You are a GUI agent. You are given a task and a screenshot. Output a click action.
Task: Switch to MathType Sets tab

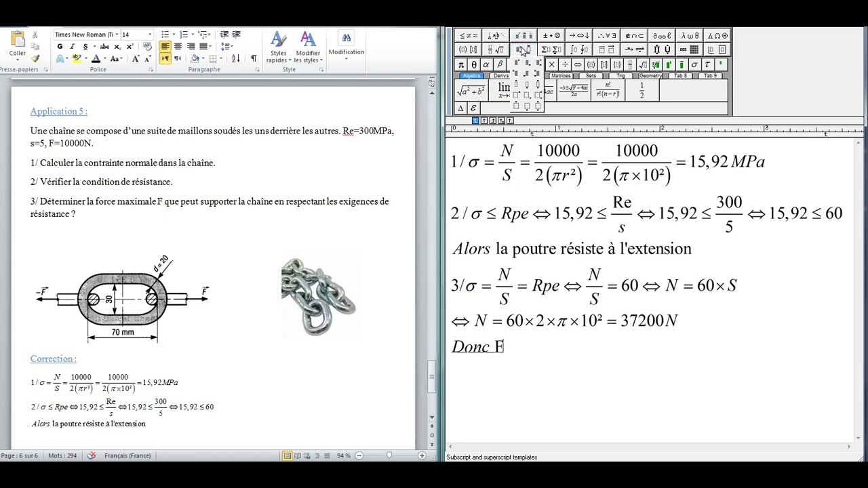click(x=591, y=76)
